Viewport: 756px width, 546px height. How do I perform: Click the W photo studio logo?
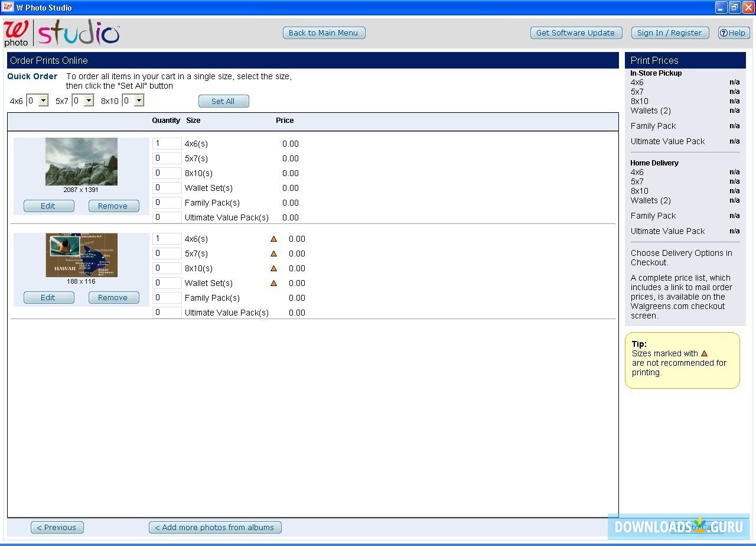61,33
